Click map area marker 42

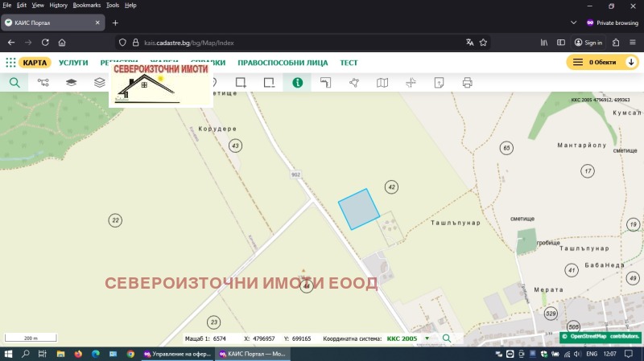point(391,187)
